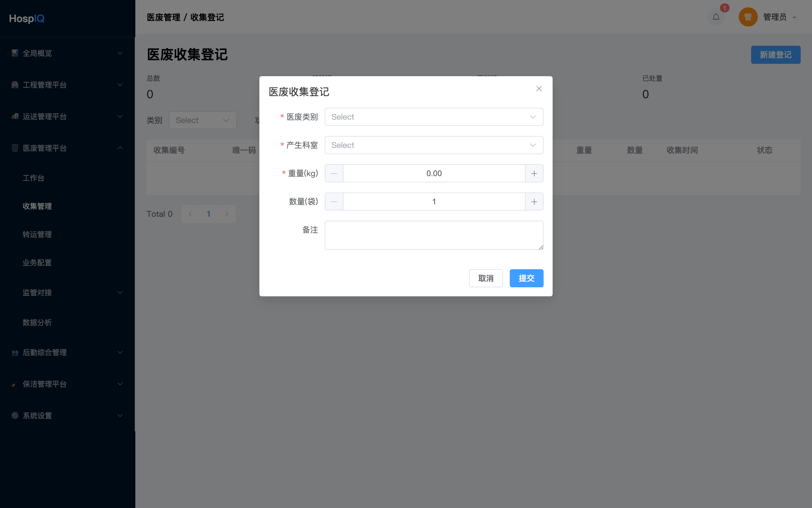
Task: Expand the 保洁管理平台 menu
Action: pos(67,384)
